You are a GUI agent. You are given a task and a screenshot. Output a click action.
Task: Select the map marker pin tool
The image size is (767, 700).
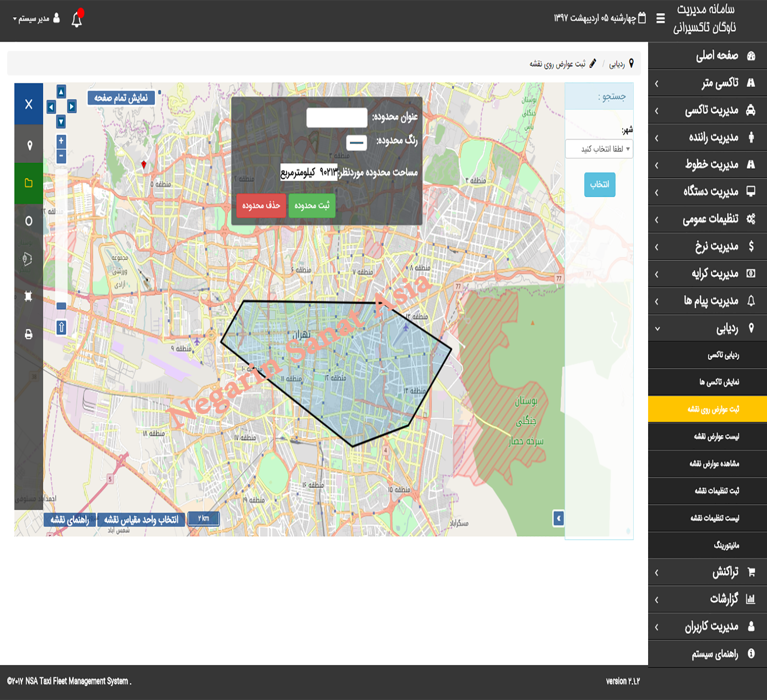(29, 145)
